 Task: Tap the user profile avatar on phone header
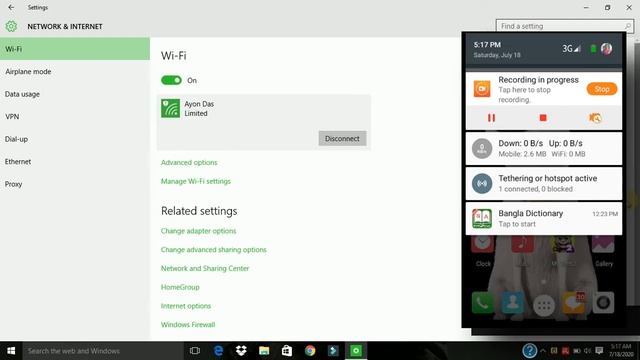[x=607, y=49]
